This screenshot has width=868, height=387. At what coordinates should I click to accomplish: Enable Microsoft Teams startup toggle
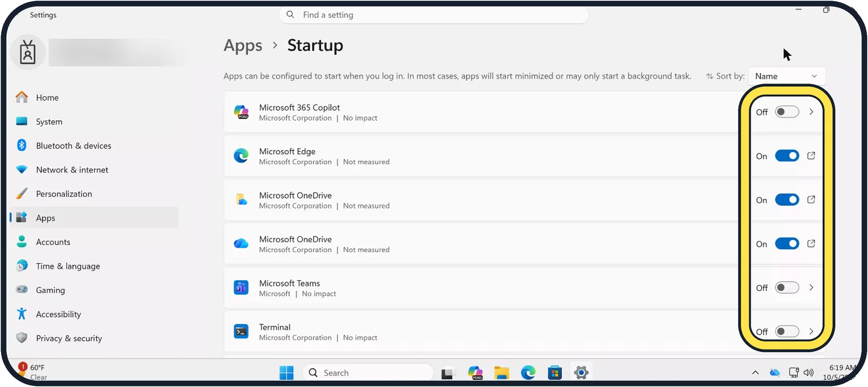click(x=787, y=287)
